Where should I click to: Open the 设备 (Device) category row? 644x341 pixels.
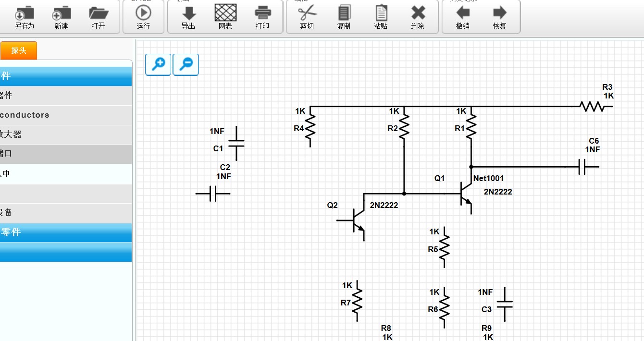[66, 213]
